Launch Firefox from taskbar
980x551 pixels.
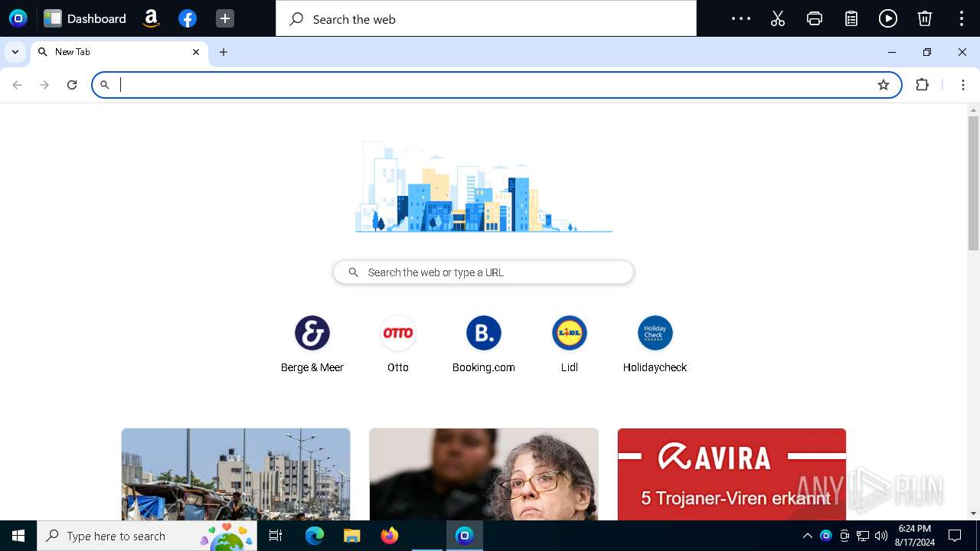click(x=389, y=536)
